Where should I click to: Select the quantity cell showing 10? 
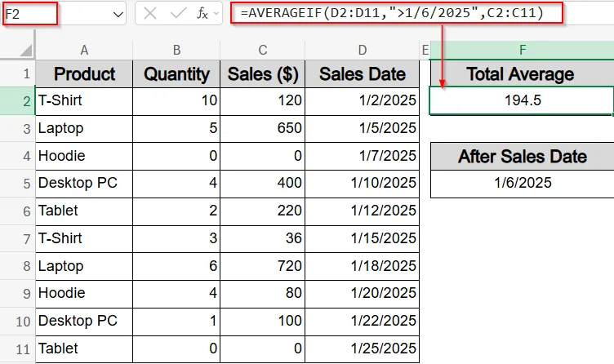click(x=176, y=101)
